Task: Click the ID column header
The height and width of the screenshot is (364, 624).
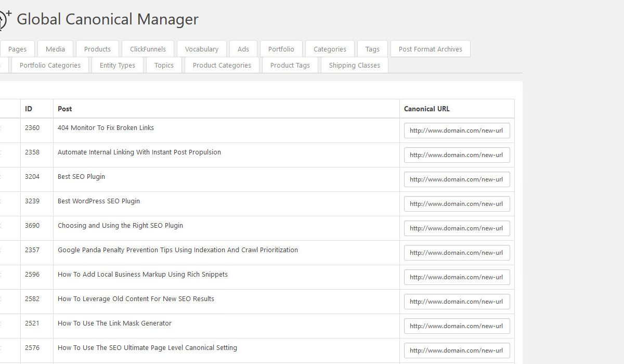Action: pos(29,109)
